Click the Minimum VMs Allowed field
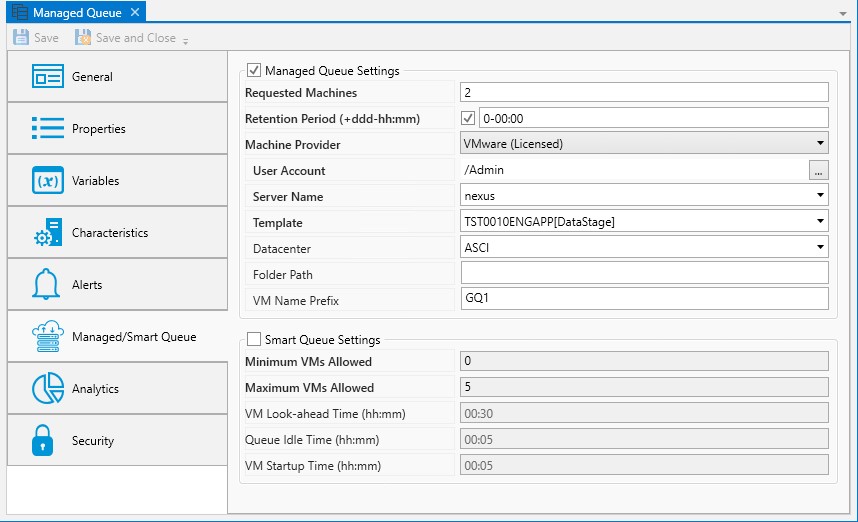Image resolution: width=858 pixels, height=522 pixels. [644, 361]
